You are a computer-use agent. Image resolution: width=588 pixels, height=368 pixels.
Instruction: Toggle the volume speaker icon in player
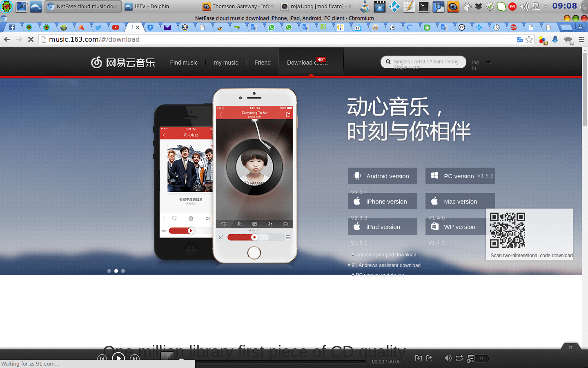point(448,358)
